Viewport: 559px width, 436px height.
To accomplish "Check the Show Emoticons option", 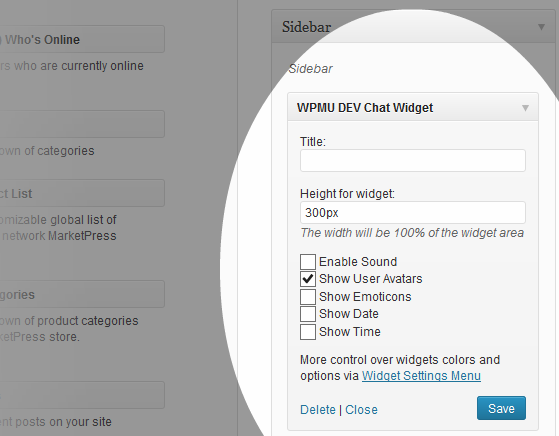I will (x=308, y=297).
